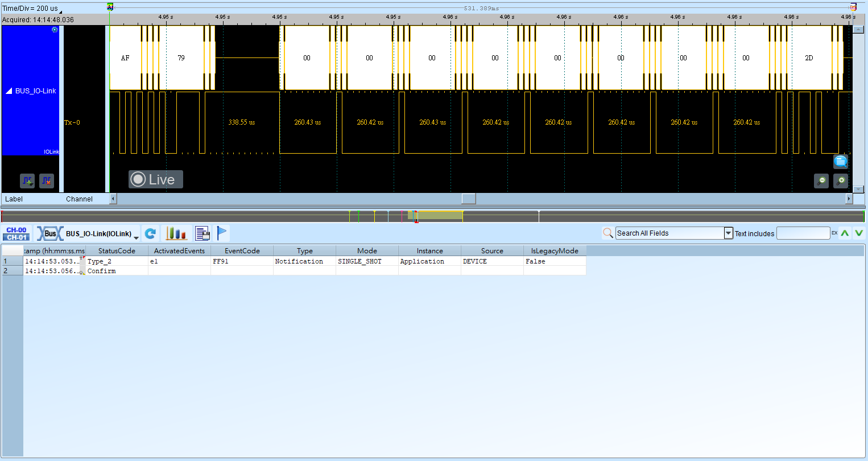Click the save report icon
Viewport: 868px width, 461px height.
(202, 233)
